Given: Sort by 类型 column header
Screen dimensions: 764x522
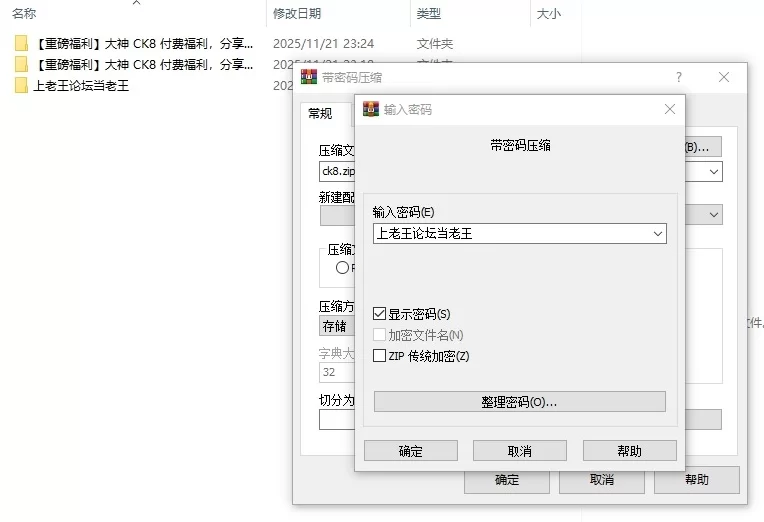Looking at the screenshot, I should 429,14.
